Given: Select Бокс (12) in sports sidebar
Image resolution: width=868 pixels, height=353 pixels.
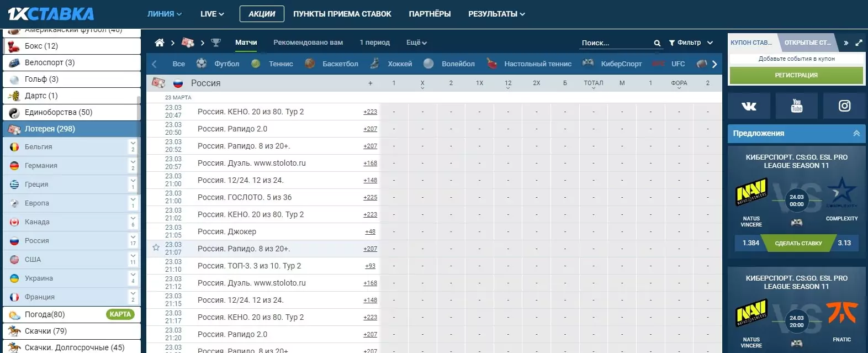Looking at the screenshot, I should click(72, 46).
